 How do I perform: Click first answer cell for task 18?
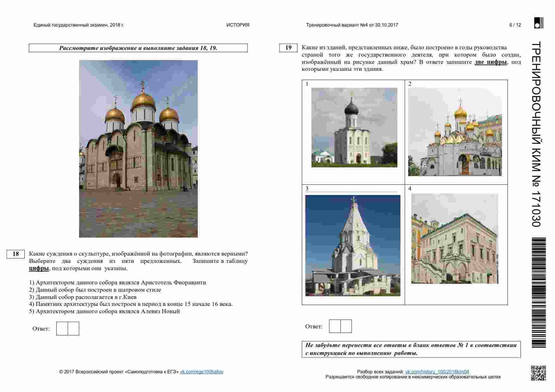pos(62,328)
